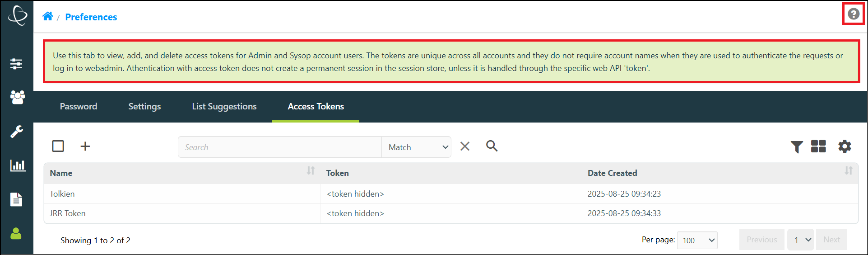Click into the Search input field
This screenshot has width=868, height=255.
pos(280,147)
